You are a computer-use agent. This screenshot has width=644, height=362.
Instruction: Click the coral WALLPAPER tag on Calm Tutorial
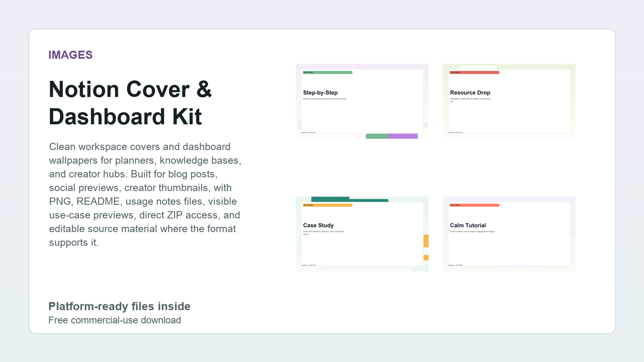click(475, 205)
